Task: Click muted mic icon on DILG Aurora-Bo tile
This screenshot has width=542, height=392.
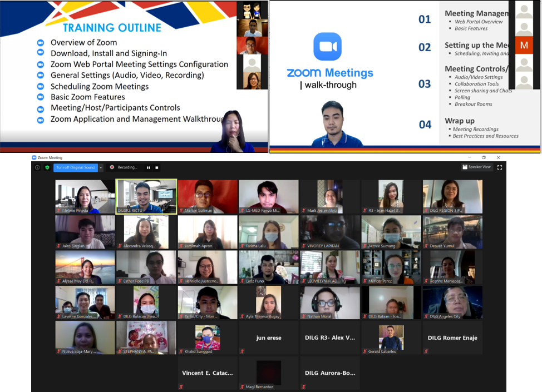Action: [303, 387]
